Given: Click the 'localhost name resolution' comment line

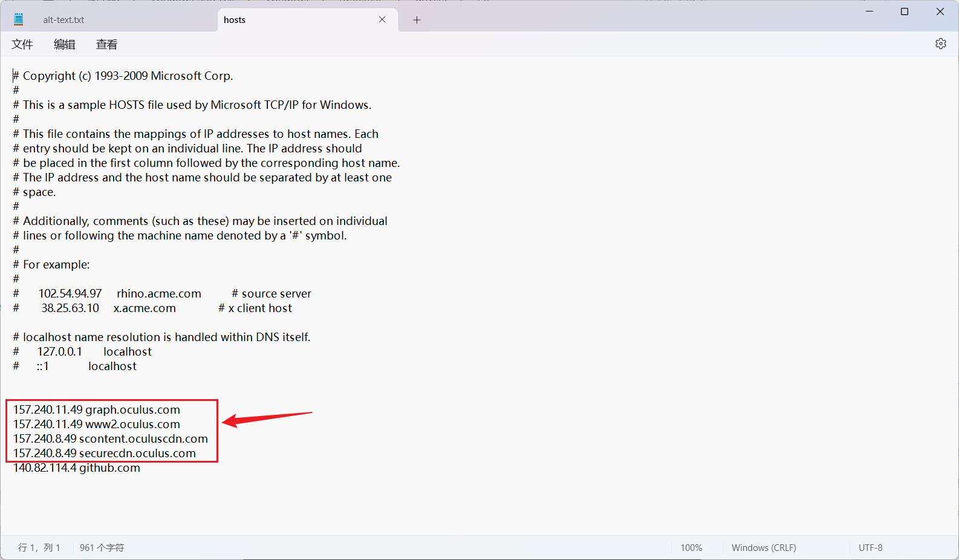Looking at the screenshot, I should tap(161, 337).
